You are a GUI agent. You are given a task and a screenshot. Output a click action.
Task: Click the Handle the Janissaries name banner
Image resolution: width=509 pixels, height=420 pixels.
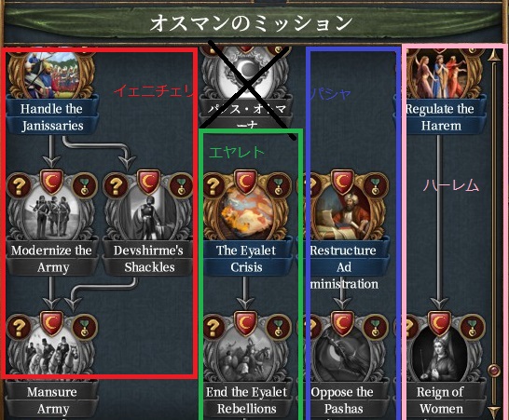pos(52,117)
